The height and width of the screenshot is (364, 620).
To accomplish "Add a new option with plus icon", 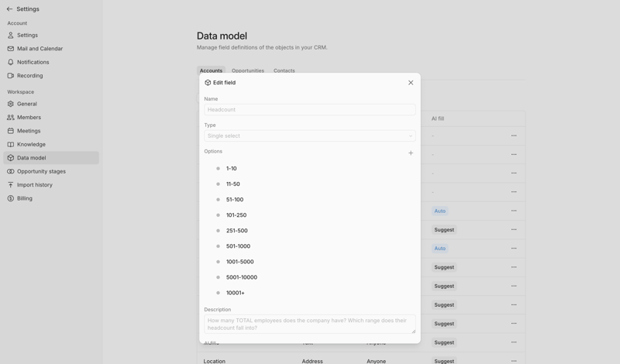I will pyautogui.click(x=411, y=153).
